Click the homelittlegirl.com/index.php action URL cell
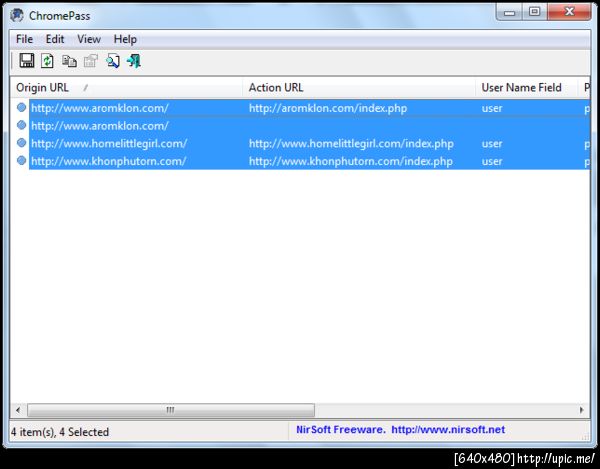This screenshot has width=600, height=469. tap(351, 143)
